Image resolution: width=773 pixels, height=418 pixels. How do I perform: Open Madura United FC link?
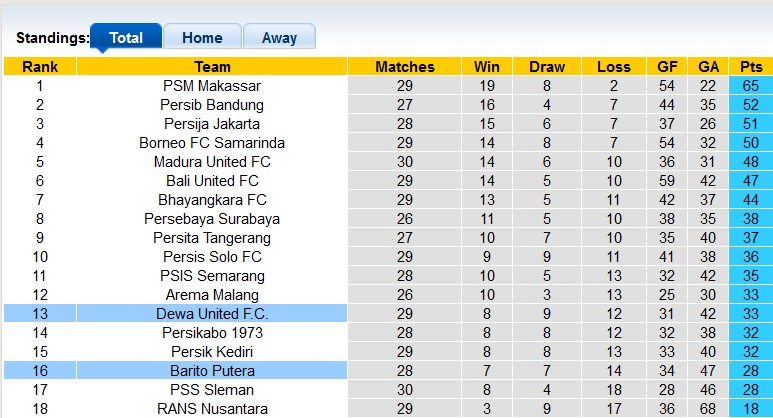point(212,162)
